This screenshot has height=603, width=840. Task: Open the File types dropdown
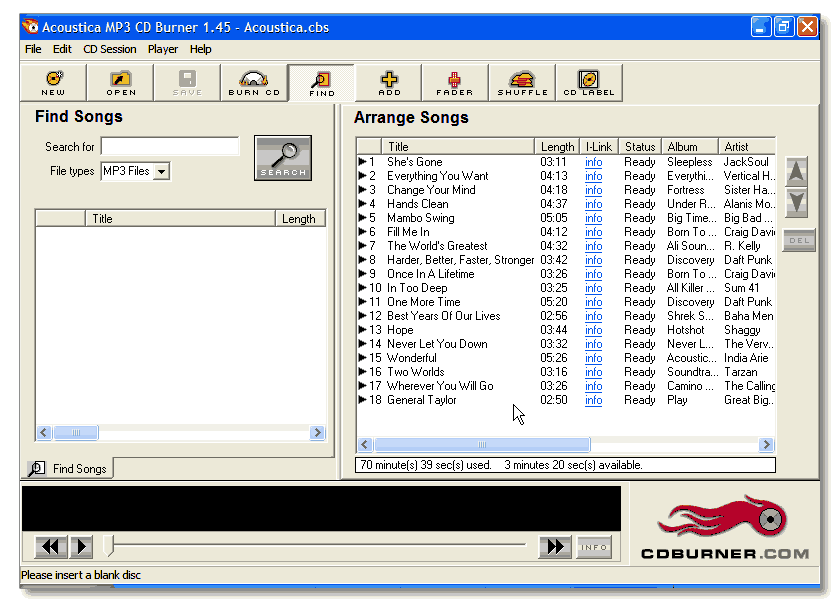point(161,171)
